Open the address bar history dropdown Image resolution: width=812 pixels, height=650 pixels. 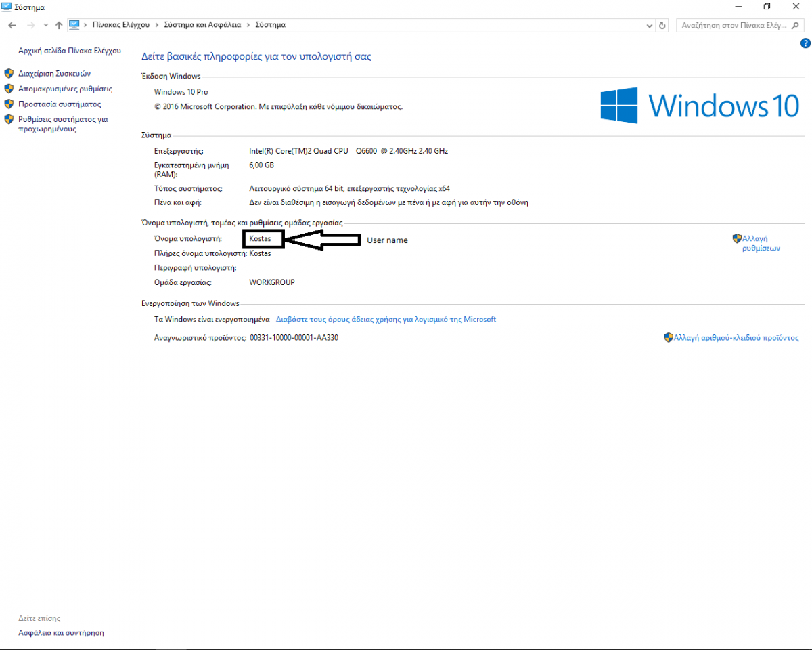click(650, 25)
